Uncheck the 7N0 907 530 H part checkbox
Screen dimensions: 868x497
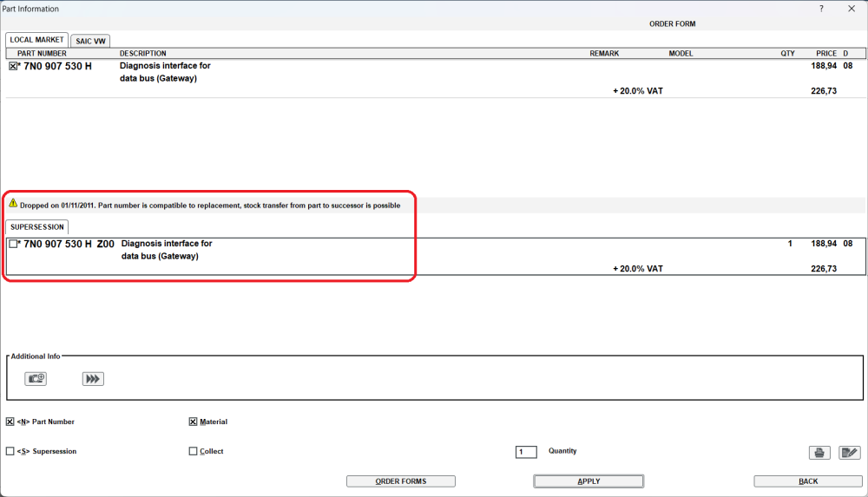(x=13, y=66)
